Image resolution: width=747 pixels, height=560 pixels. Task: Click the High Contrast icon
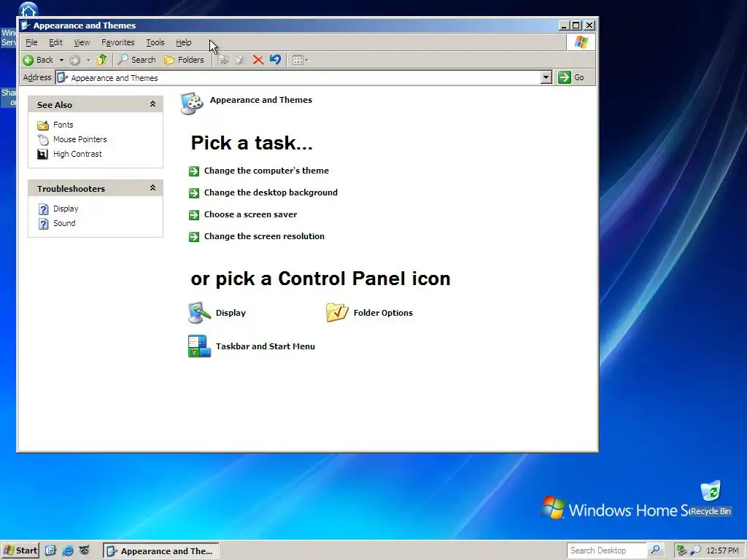click(x=43, y=155)
